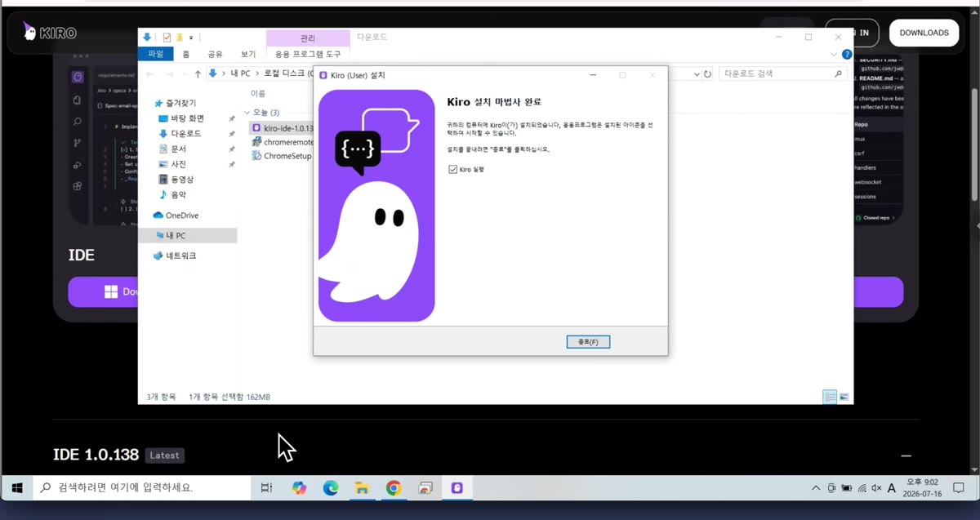The height and width of the screenshot is (520, 980).
Task: Click the Explorer forward navigation arrow
Action: [169, 73]
